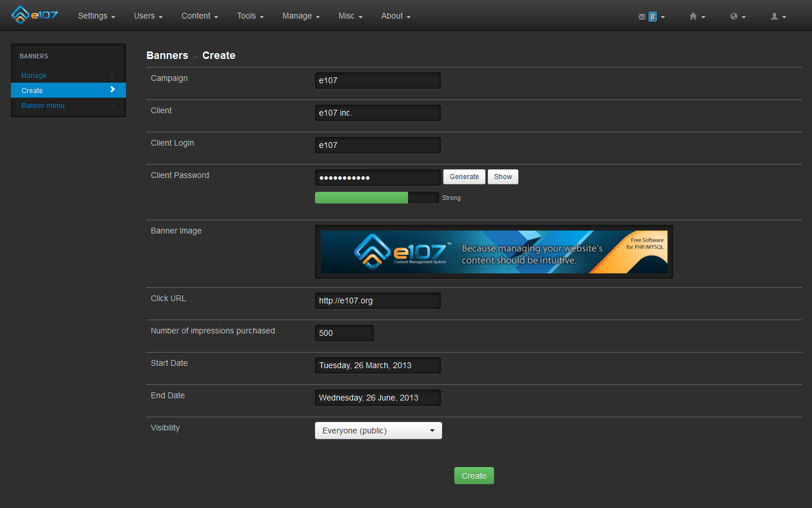Expand the Tools dropdown menu
Image resolution: width=812 pixels, height=508 pixels.
coord(250,16)
